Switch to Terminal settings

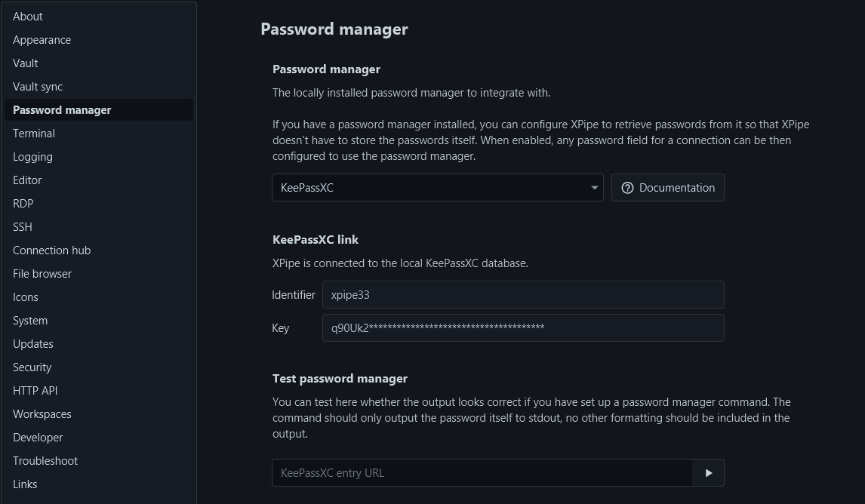[x=98, y=134]
